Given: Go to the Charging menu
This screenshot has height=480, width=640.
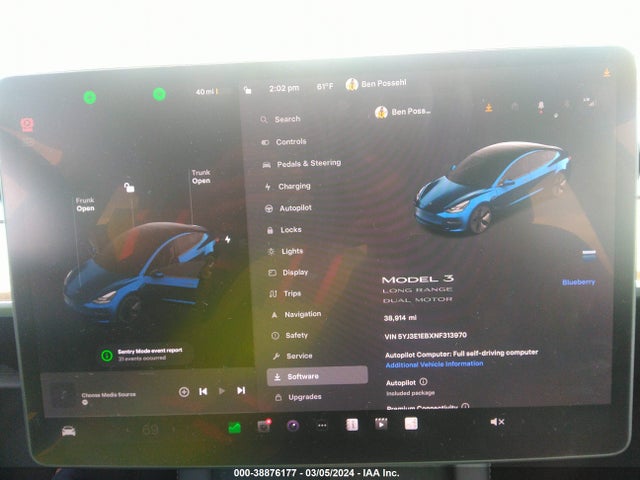Looking at the screenshot, I should (288, 187).
